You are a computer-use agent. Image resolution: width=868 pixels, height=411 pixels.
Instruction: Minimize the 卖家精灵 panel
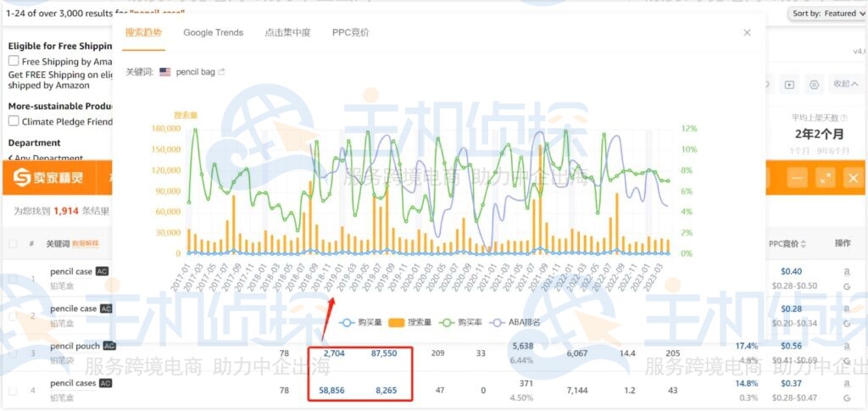point(798,178)
